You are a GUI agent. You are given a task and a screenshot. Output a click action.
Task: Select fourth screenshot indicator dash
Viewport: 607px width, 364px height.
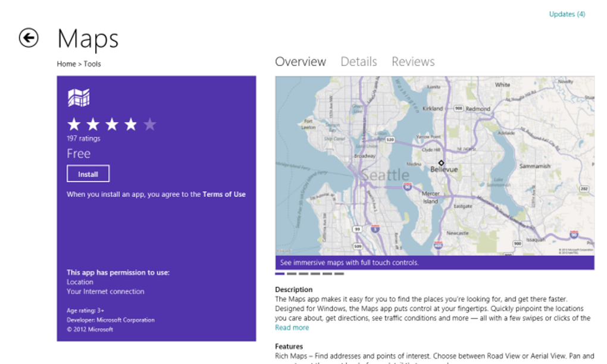(x=315, y=274)
